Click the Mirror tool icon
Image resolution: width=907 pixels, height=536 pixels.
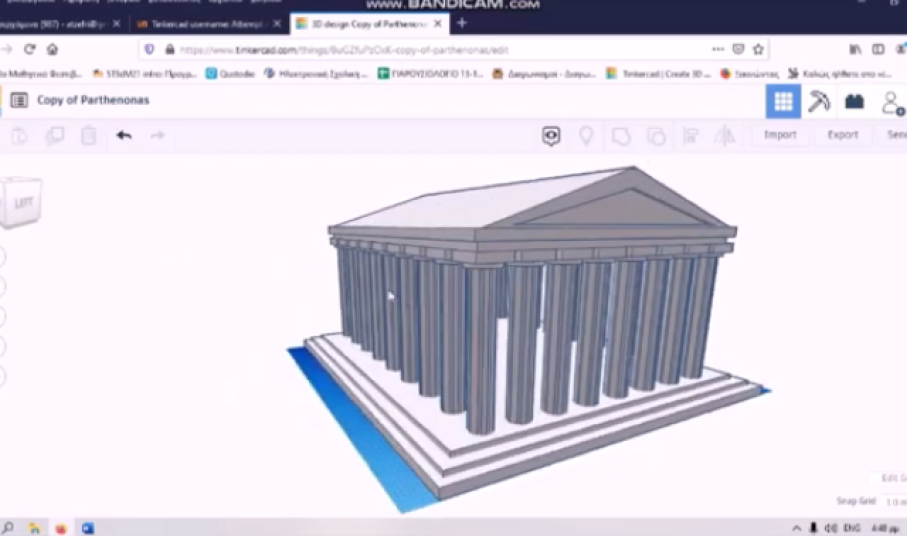724,135
